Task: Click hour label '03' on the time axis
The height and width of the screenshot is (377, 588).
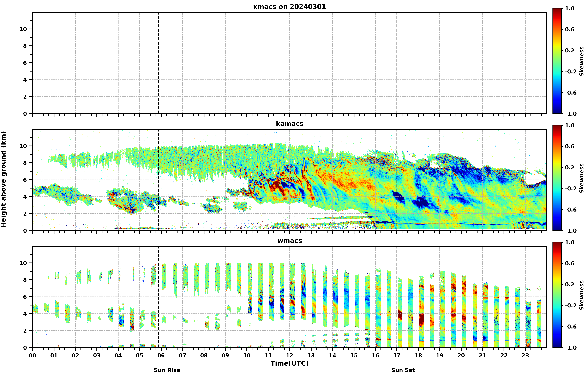Action: (x=97, y=355)
